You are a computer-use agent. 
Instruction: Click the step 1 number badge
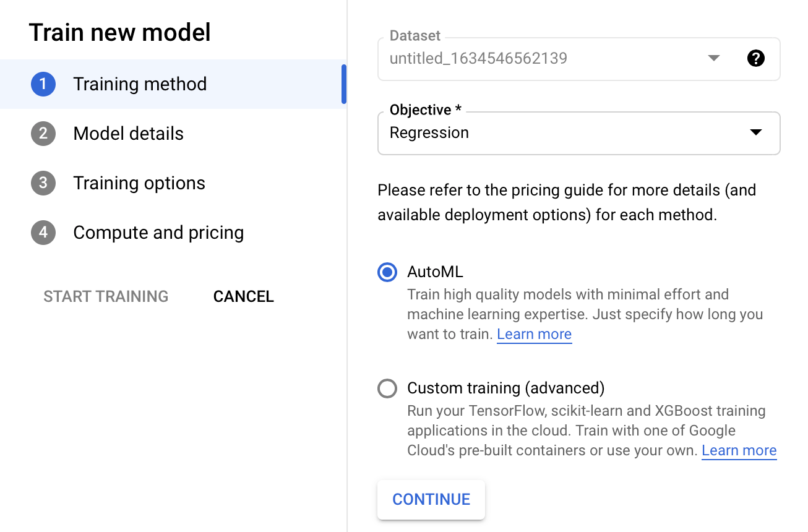tap(43, 84)
